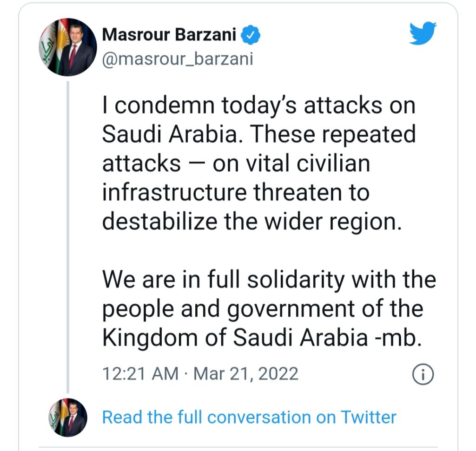The height and width of the screenshot is (451, 476).
Task: Read the full conversation on Twitter
Action: (249, 417)
